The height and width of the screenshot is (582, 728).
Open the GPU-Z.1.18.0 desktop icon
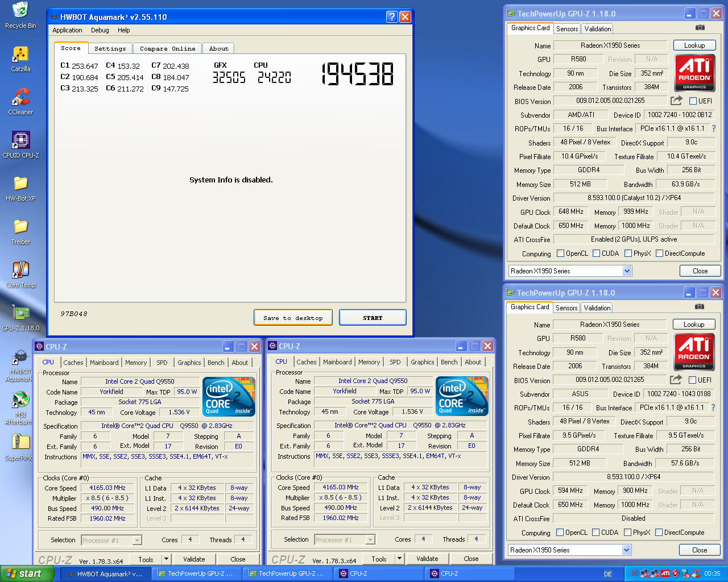tap(20, 318)
